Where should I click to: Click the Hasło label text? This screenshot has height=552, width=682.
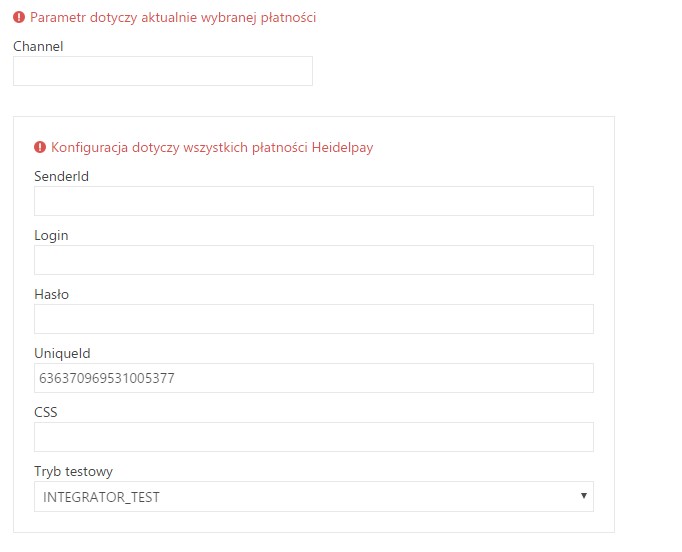(x=51, y=294)
